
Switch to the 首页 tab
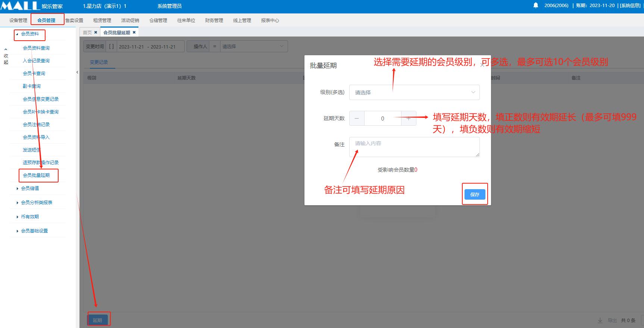(x=87, y=32)
